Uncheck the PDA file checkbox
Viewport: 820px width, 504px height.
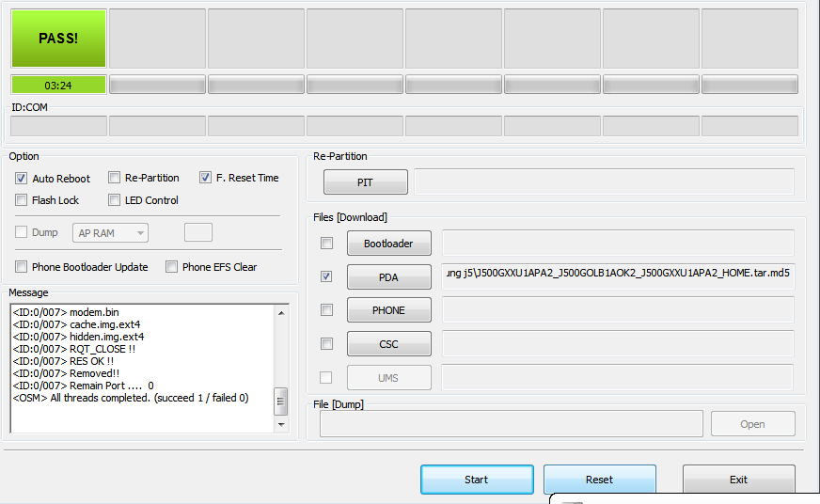tap(326, 277)
